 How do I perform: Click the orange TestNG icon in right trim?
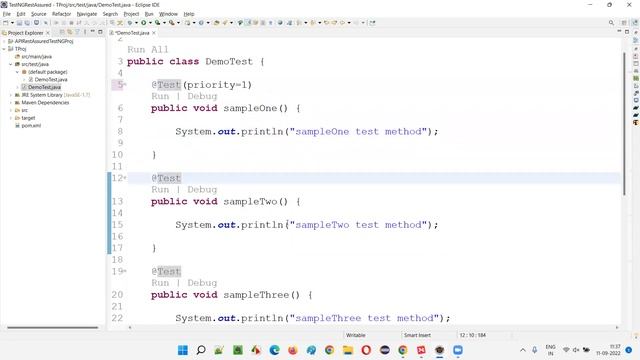pos(636,122)
